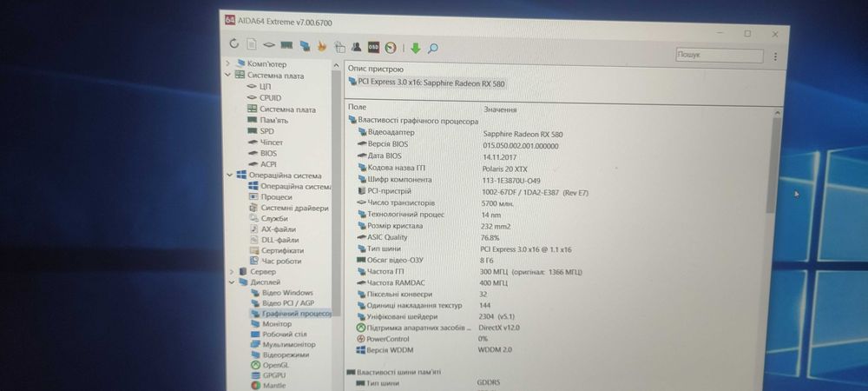Open the Report page icon in toolbar
The width and height of the screenshot is (868, 391).
click(x=252, y=44)
